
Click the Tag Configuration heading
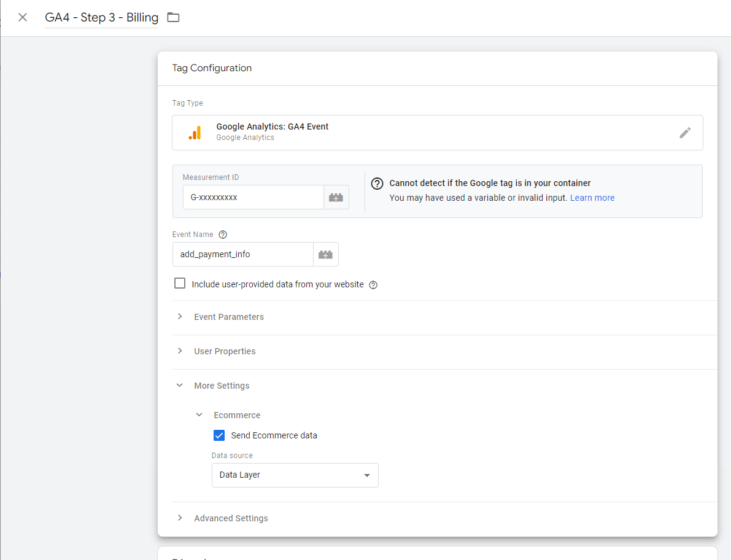tap(212, 68)
